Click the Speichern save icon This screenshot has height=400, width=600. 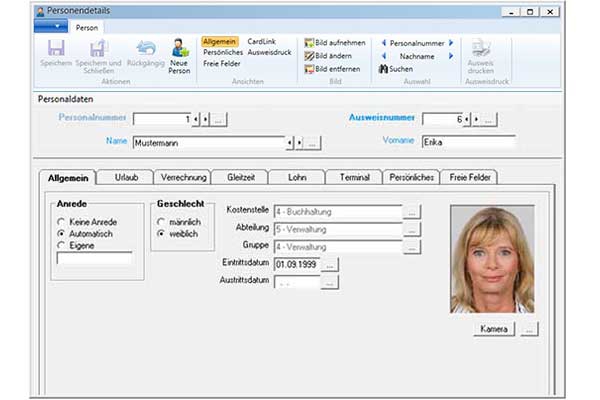click(x=56, y=49)
